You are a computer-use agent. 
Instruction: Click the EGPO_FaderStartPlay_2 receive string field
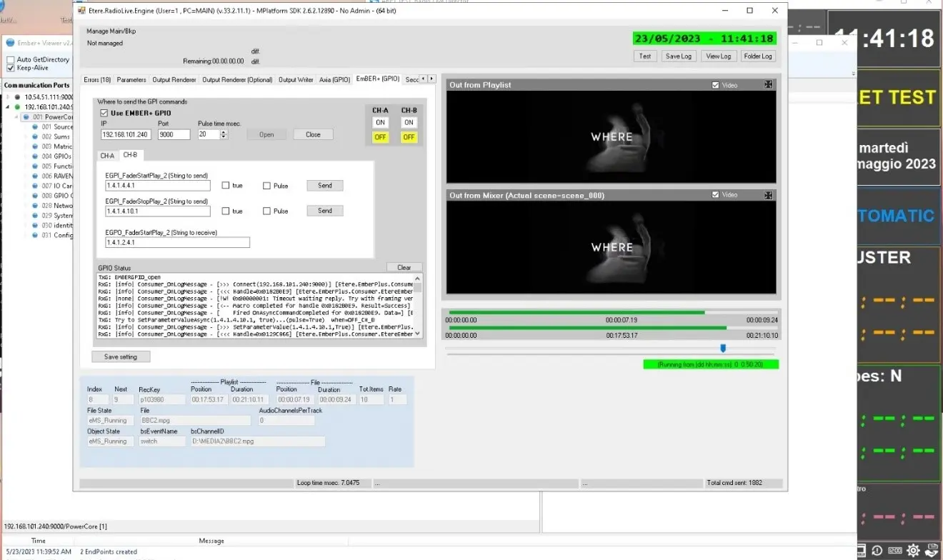click(x=177, y=243)
